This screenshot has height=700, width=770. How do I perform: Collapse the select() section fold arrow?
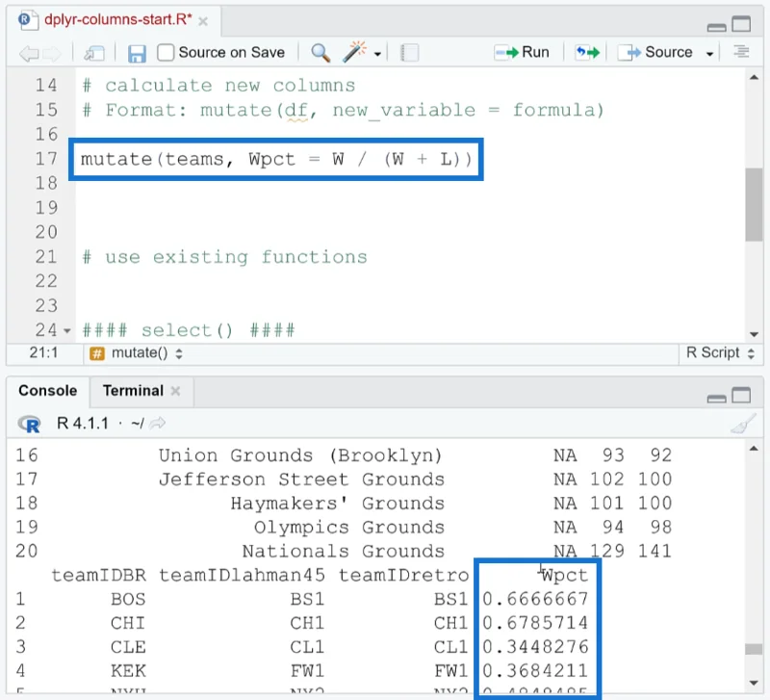(x=67, y=331)
